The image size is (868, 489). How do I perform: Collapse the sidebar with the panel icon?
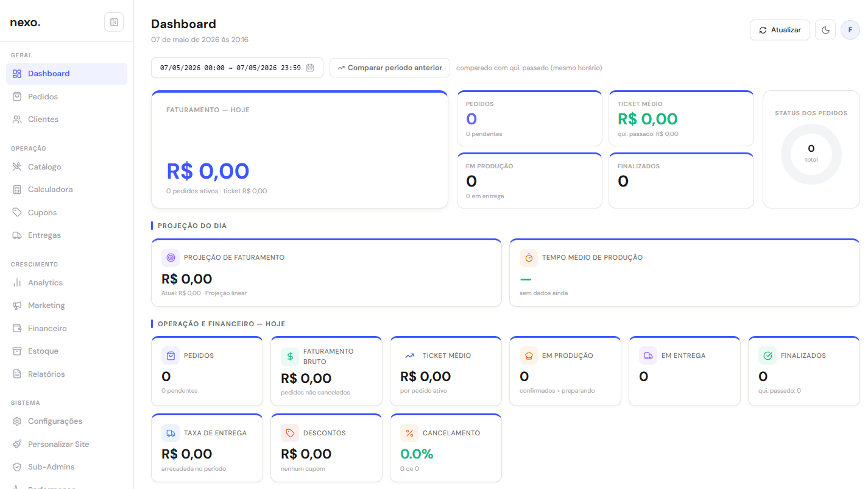coord(114,23)
